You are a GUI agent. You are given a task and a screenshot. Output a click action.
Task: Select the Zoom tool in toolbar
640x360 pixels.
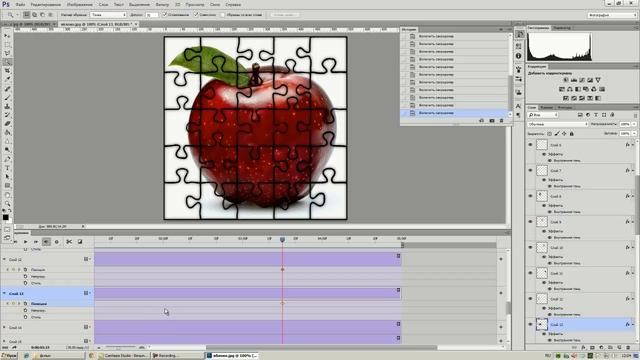7,203
